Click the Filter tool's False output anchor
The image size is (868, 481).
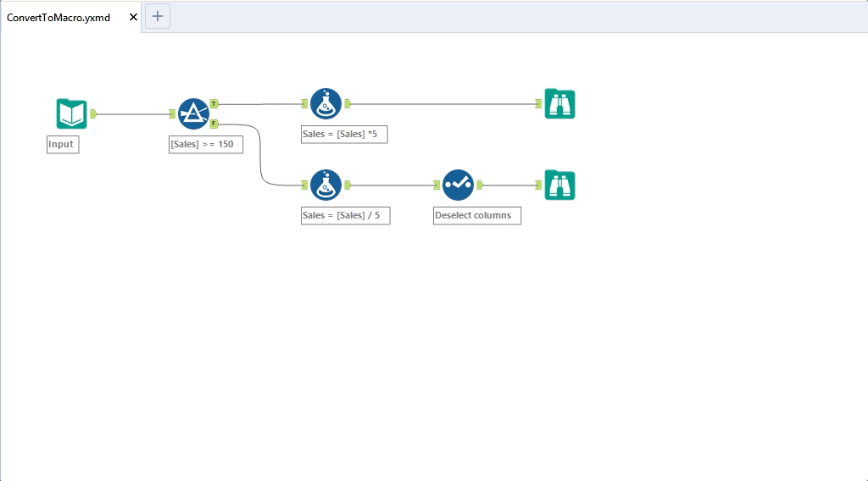pyautogui.click(x=214, y=124)
